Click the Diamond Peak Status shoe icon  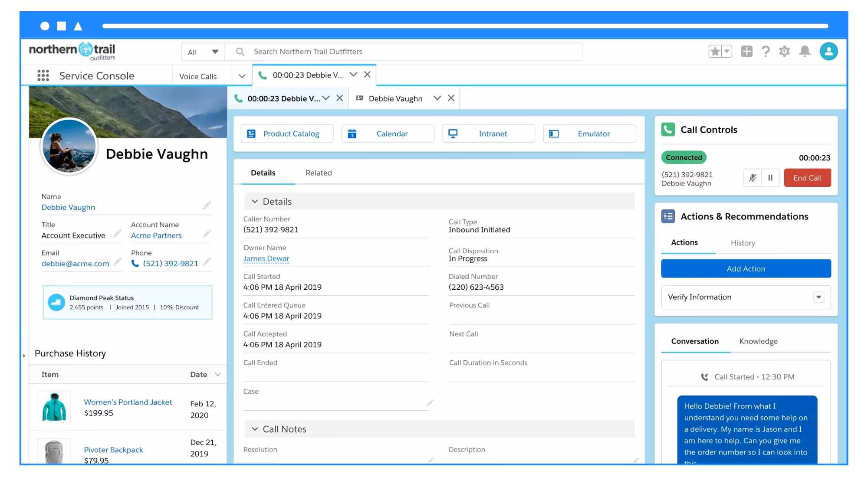click(56, 302)
